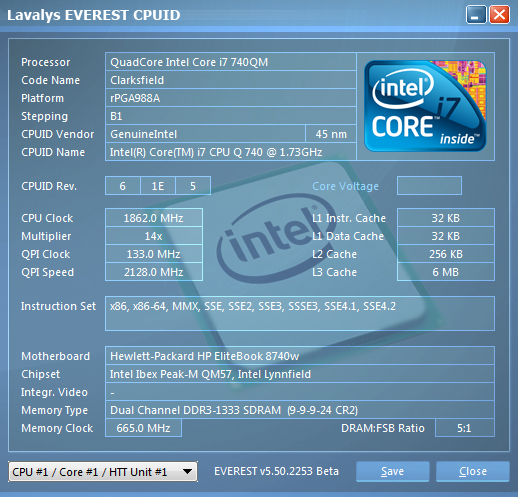Click the Lavalys EVEREST CPUID title bar

pos(233,15)
